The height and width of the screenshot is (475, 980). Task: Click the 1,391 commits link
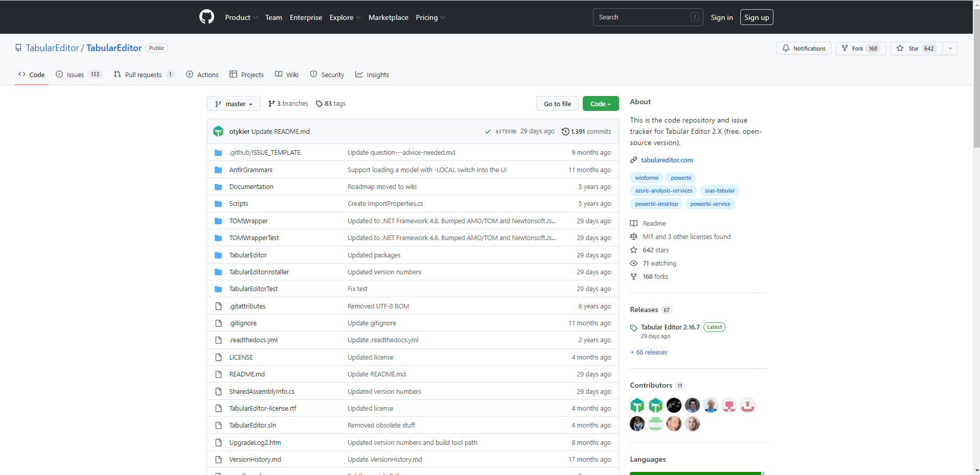click(586, 131)
